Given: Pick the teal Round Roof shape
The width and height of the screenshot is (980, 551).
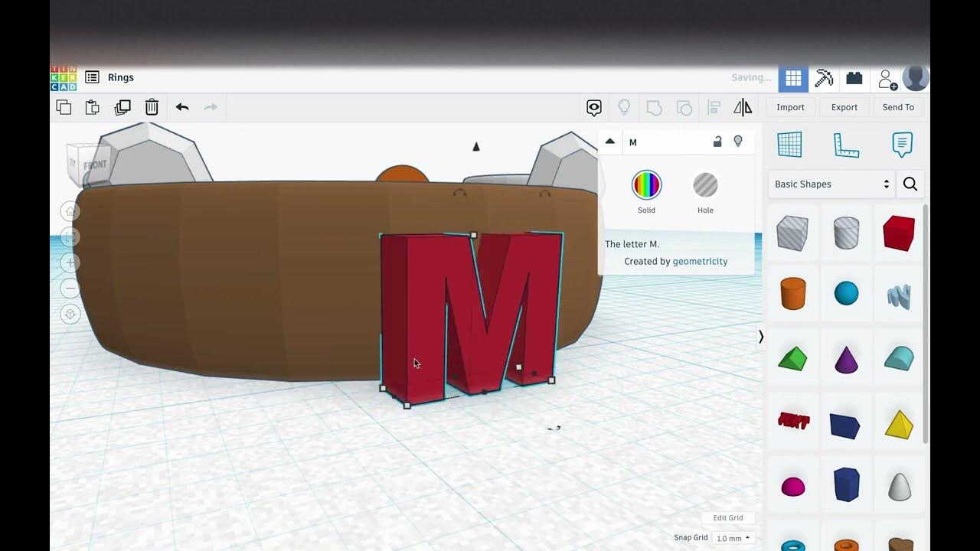Looking at the screenshot, I should 899,358.
